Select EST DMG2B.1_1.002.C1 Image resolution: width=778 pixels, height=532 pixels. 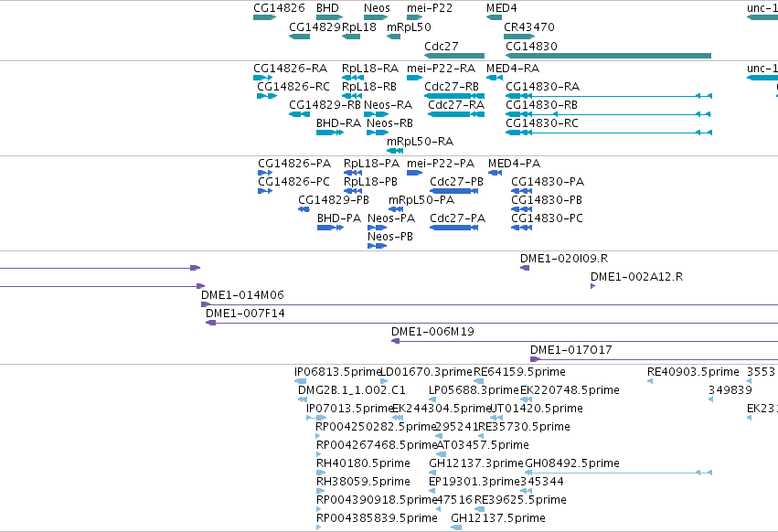pos(352,390)
